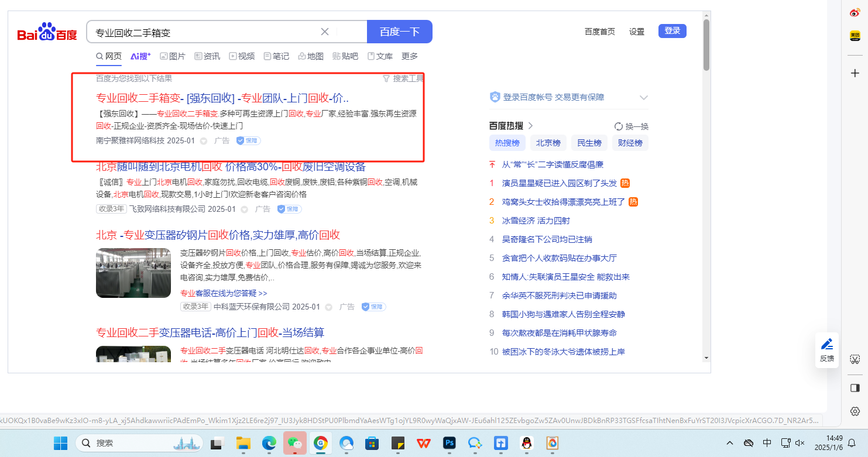Toggle the sidebar panel layout icon
Viewport: 868px width, 457px height.
(855, 388)
